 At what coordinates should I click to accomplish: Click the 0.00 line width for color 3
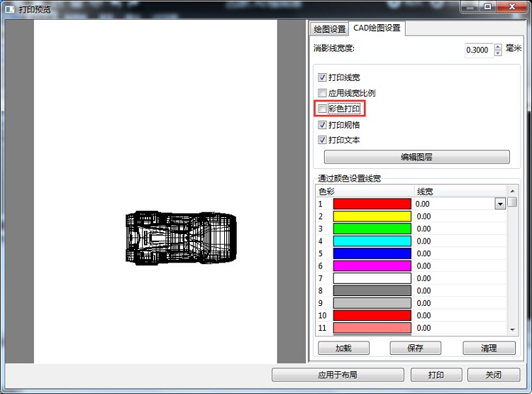coord(423,229)
